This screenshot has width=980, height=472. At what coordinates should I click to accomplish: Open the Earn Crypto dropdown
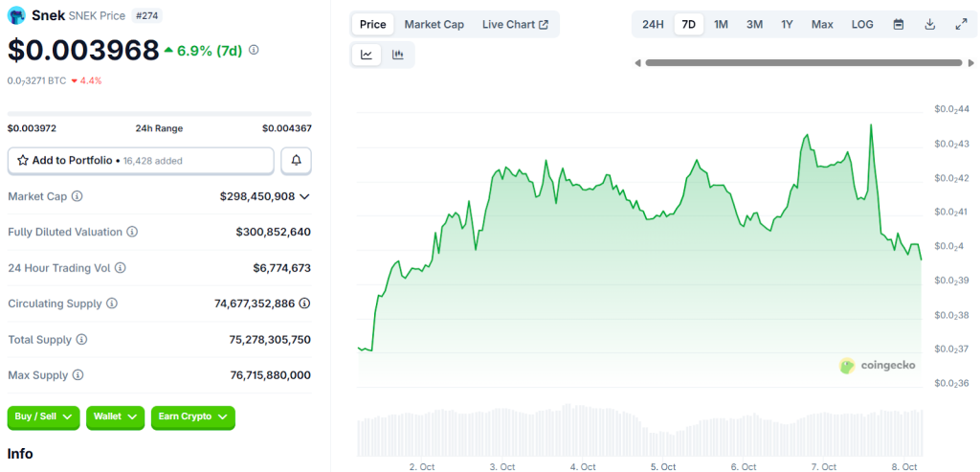coord(192,417)
